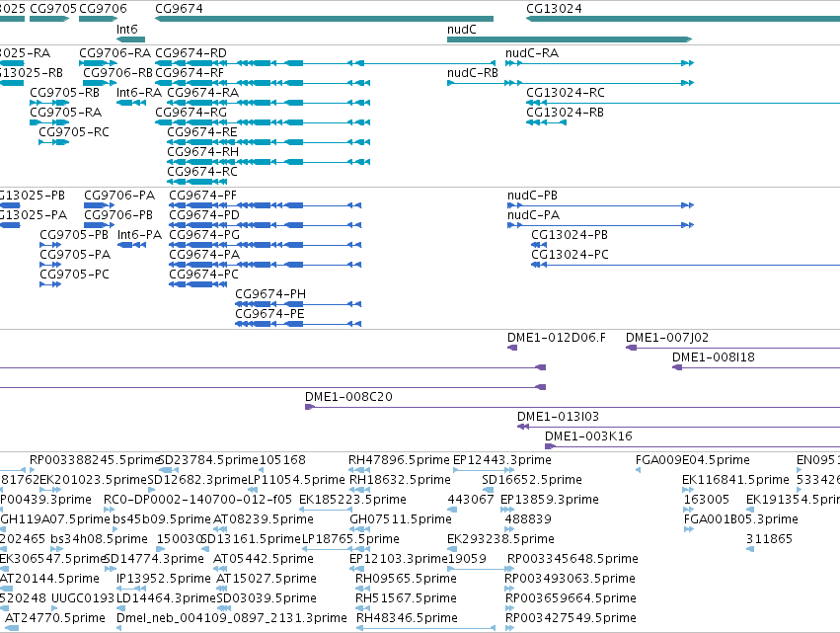840x633 pixels.
Task: Open EST EK293238.5prime
Action: [500, 539]
